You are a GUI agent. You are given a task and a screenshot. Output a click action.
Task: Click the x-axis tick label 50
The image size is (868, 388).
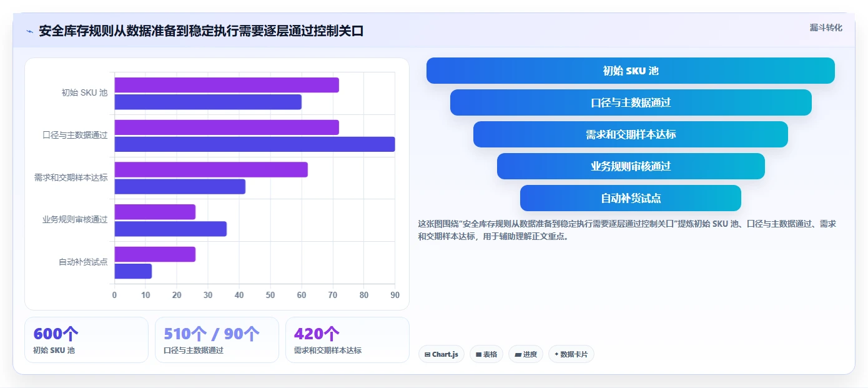[x=270, y=295]
